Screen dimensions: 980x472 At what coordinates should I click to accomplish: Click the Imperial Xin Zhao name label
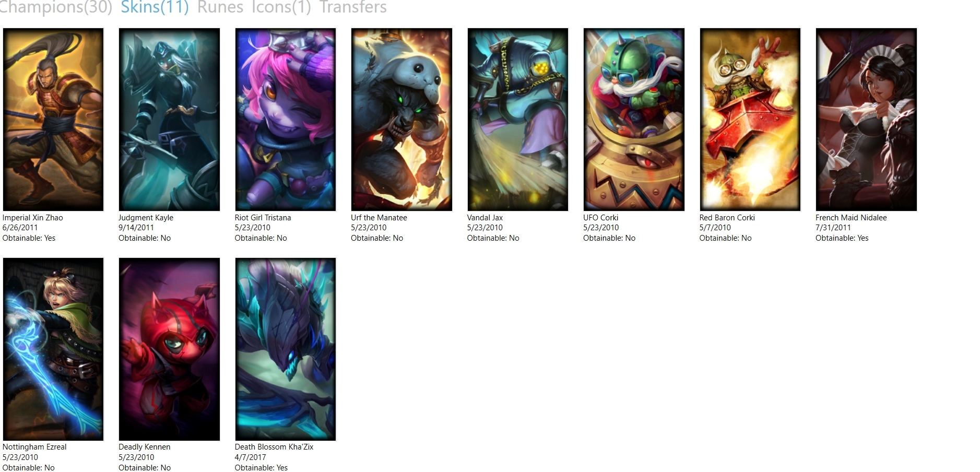[x=32, y=218]
